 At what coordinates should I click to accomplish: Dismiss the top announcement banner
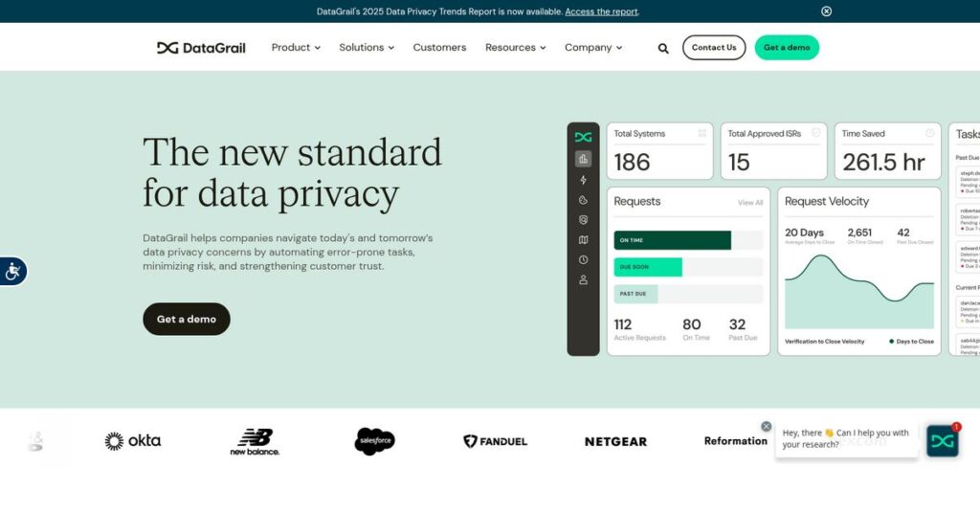point(826,11)
